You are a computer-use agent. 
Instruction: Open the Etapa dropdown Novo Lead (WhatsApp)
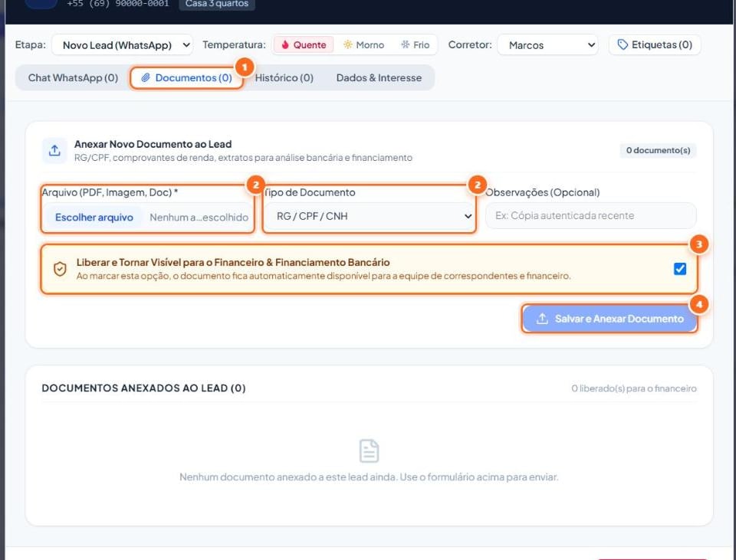[122, 45]
